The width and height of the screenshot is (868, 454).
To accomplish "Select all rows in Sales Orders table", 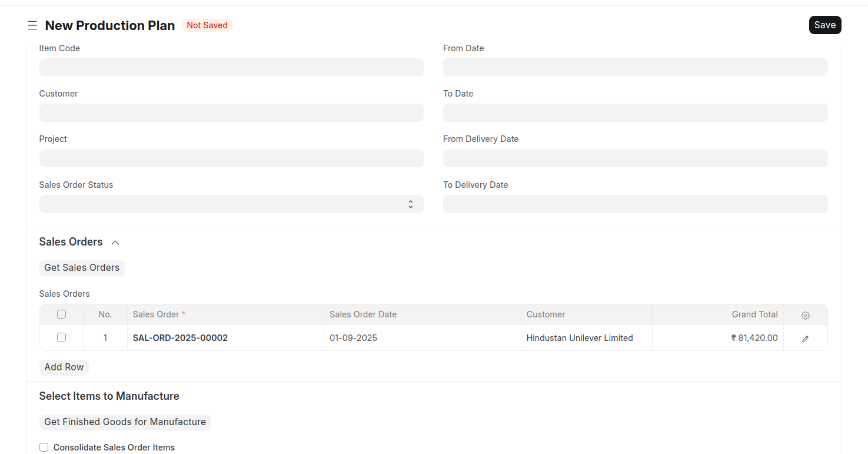I will pos(61,314).
